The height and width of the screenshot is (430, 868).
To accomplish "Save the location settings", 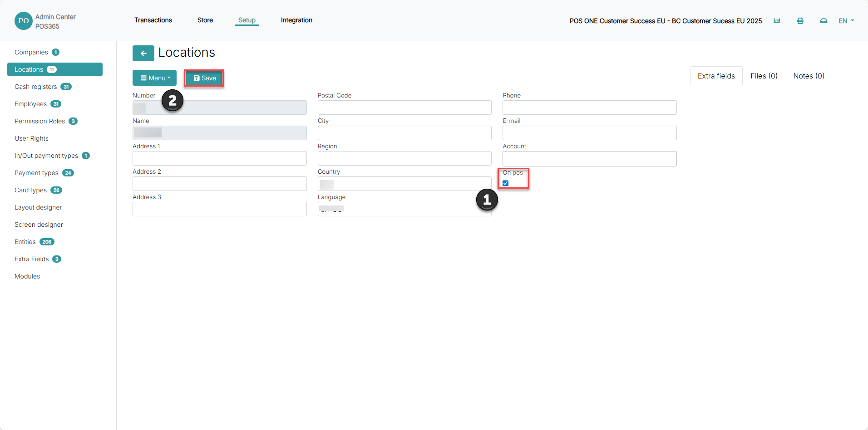I will click(x=204, y=78).
